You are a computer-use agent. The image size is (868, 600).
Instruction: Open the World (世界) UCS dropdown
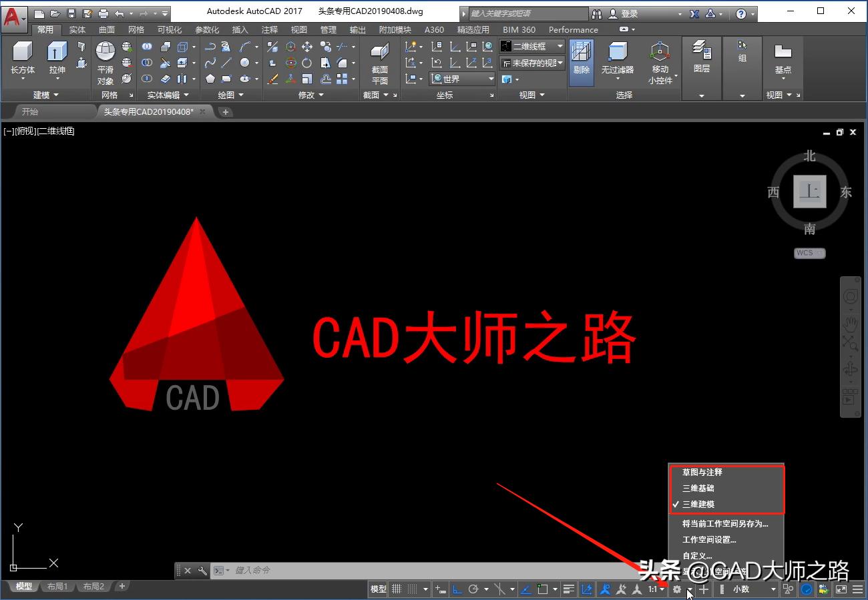tap(463, 79)
